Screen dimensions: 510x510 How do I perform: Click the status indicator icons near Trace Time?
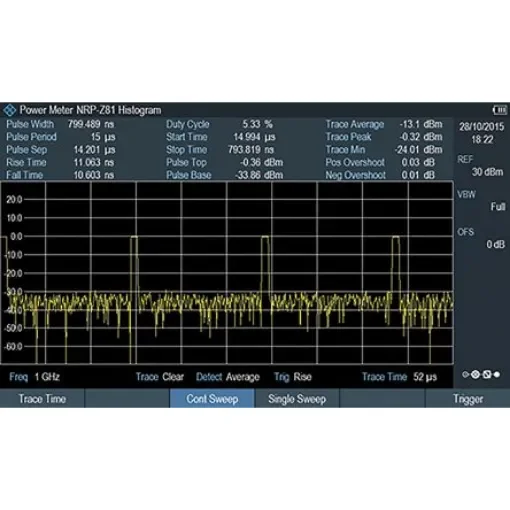click(481, 375)
